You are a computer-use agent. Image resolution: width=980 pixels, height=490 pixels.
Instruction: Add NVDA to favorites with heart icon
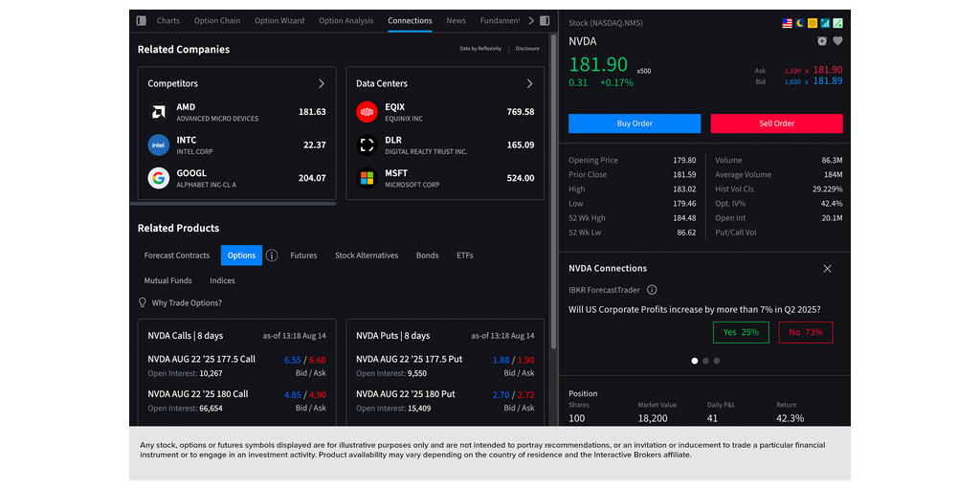click(x=837, y=41)
